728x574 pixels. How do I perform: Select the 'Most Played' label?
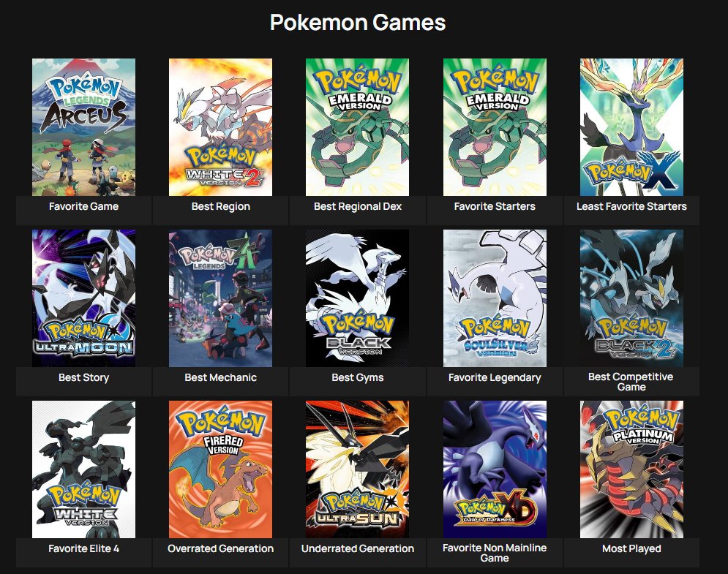[632, 549]
